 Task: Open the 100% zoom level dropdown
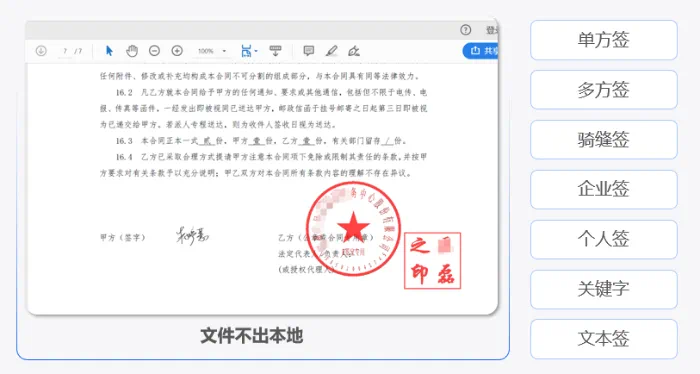click(x=212, y=51)
